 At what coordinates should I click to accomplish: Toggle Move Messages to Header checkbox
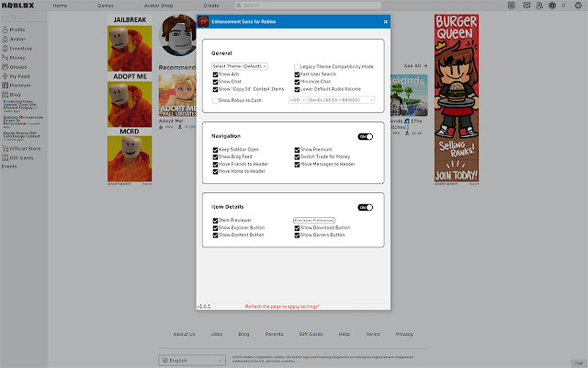[x=297, y=165]
